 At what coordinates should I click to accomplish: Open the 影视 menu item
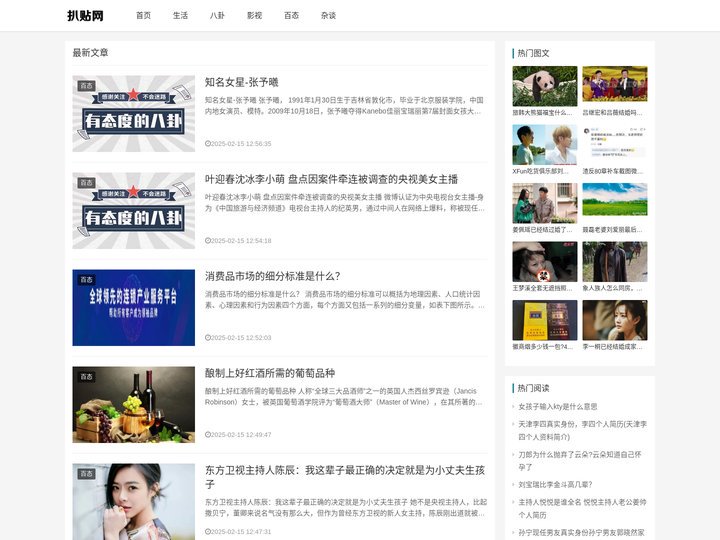click(x=254, y=16)
